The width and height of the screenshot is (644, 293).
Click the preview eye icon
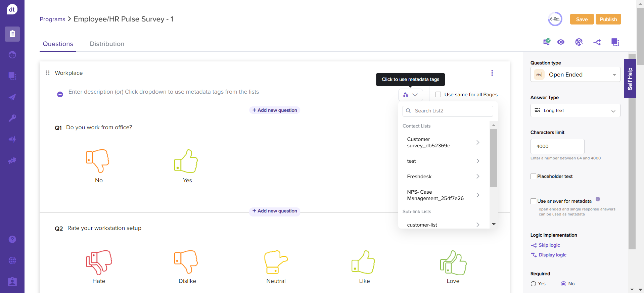(x=561, y=42)
